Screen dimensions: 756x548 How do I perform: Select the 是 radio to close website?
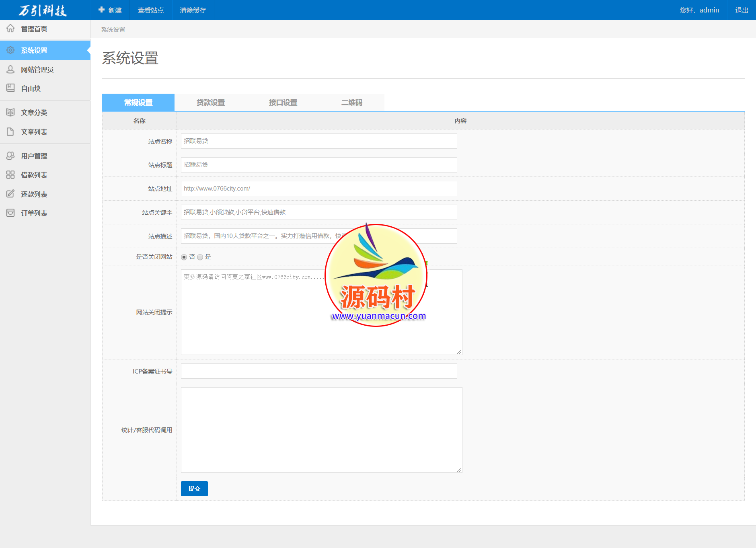pyautogui.click(x=200, y=257)
